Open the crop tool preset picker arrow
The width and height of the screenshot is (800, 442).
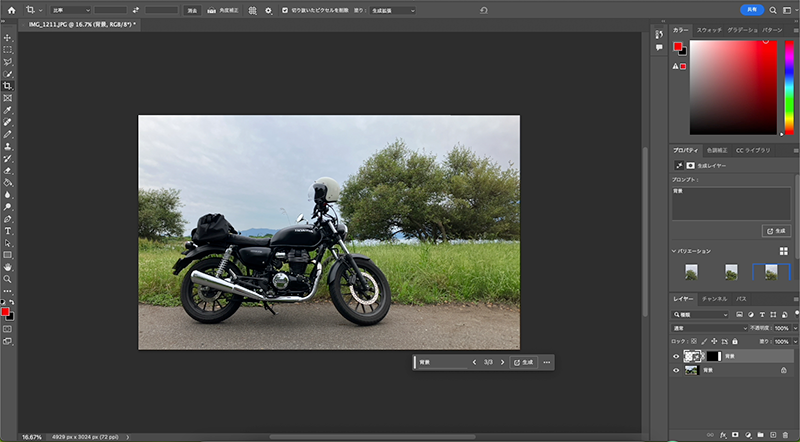[x=41, y=10]
